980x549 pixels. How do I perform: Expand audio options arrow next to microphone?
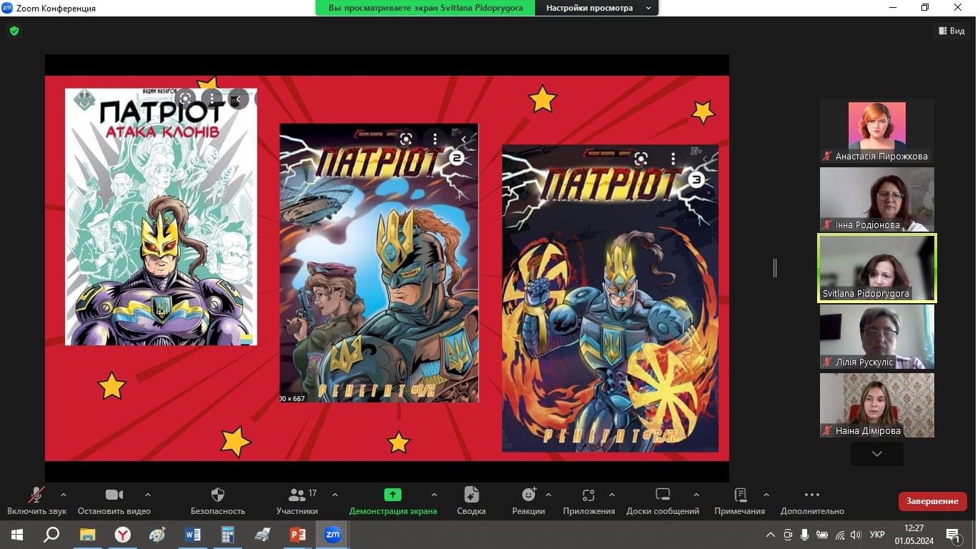coord(64,495)
